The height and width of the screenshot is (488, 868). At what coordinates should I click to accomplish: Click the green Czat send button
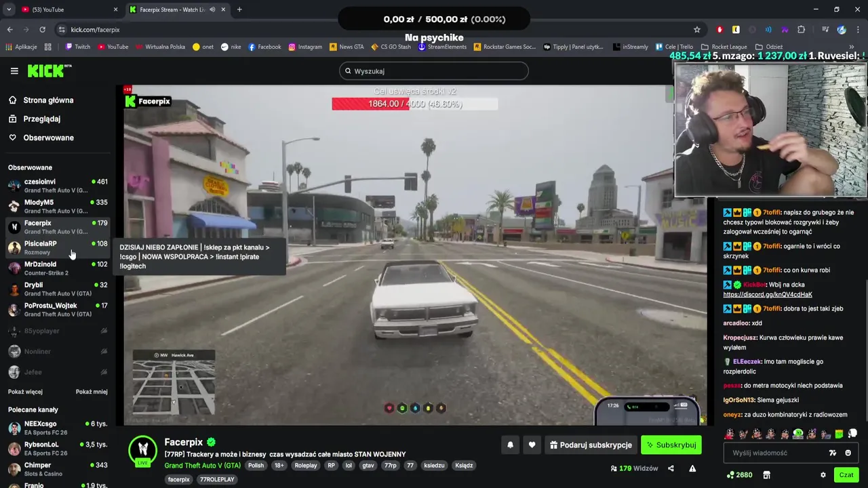click(846, 475)
